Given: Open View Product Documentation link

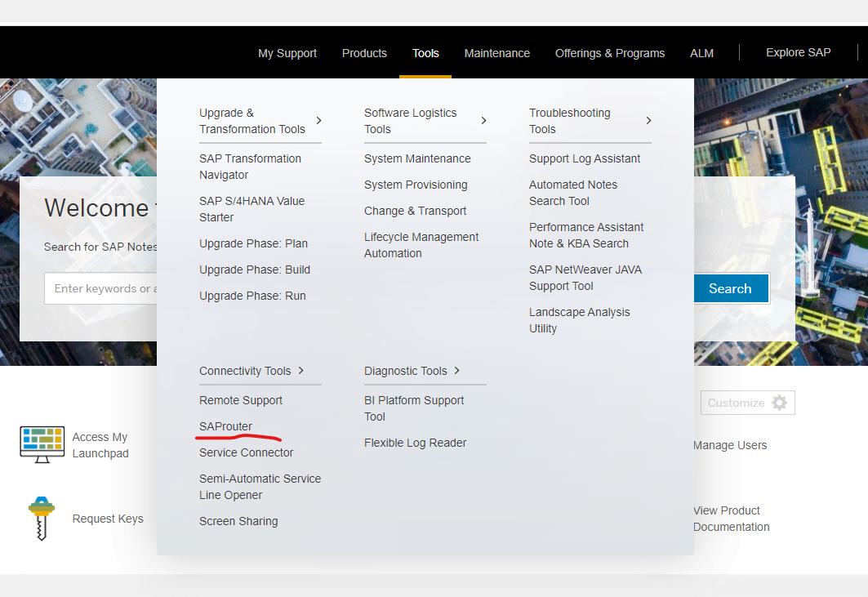Looking at the screenshot, I should 732,519.
